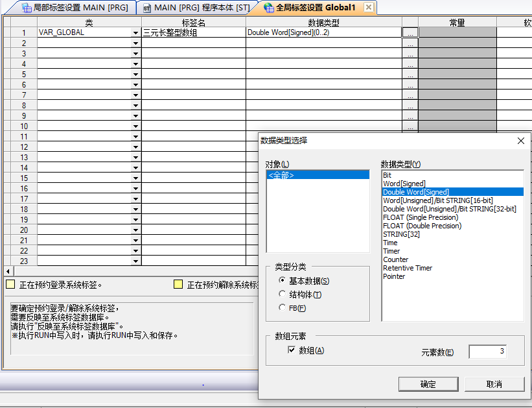Select the 基本数据 radio button

[x=282, y=281]
